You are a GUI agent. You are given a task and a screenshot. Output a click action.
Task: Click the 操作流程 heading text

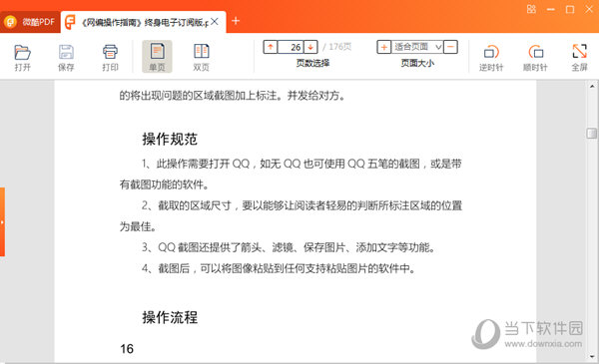click(x=170, y=317)
